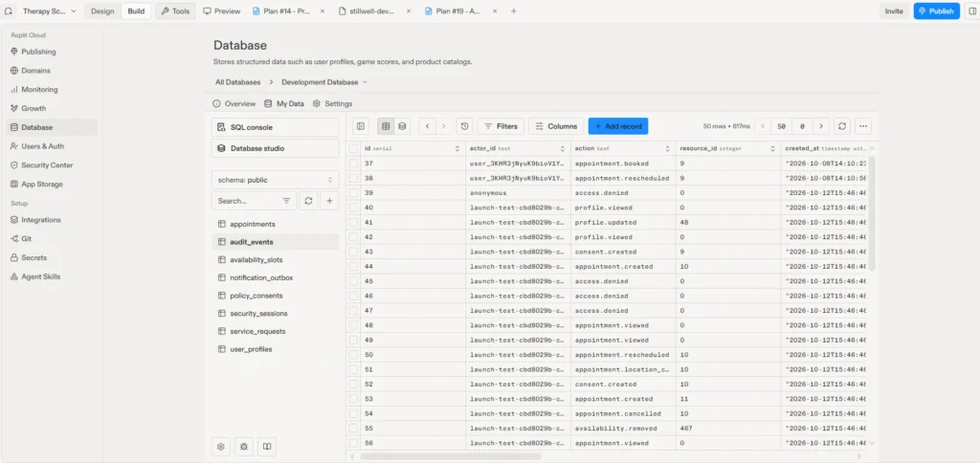The width and height of the screenshot is (980, 463).
Task: Check the row with id 56
Action: (x=354, y=443)
